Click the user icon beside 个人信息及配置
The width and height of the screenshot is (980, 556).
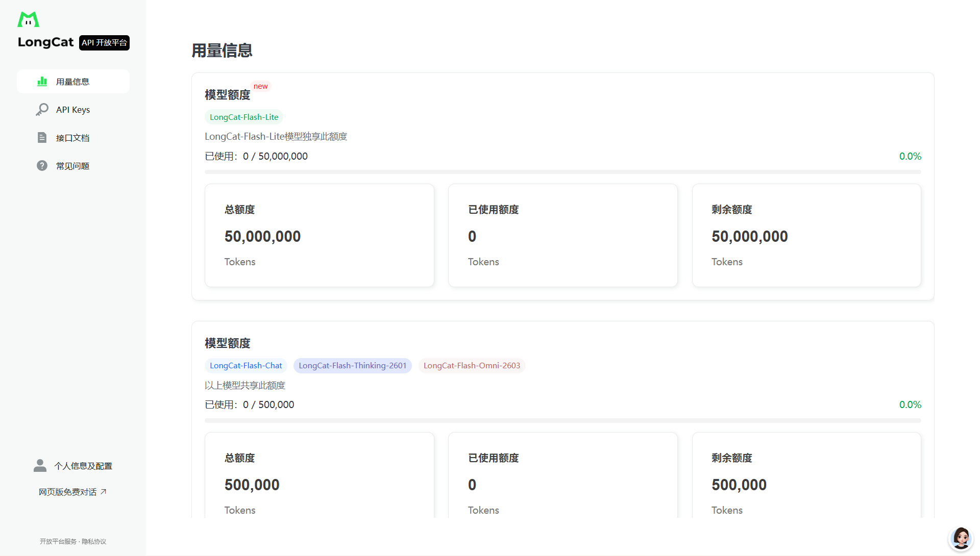coord(40,466)
